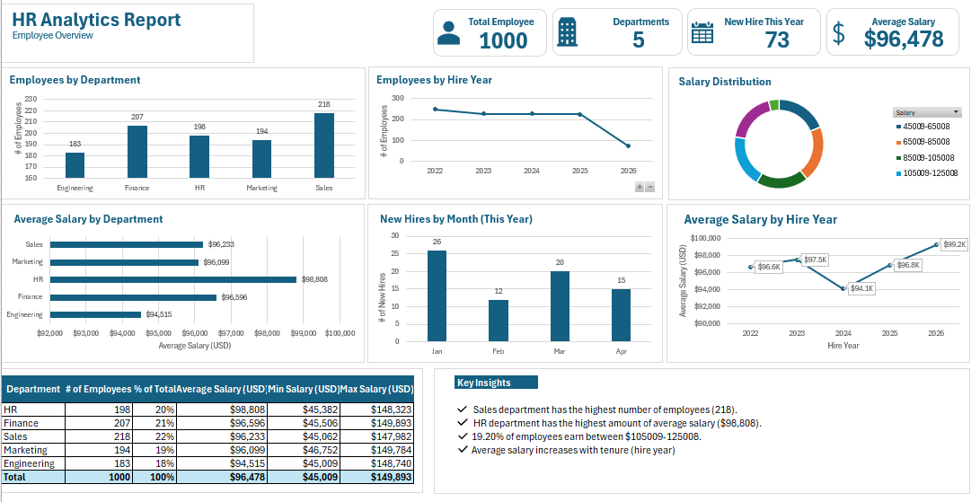
Task: Select the Engineering bar labeled 183
Action: 75,165
